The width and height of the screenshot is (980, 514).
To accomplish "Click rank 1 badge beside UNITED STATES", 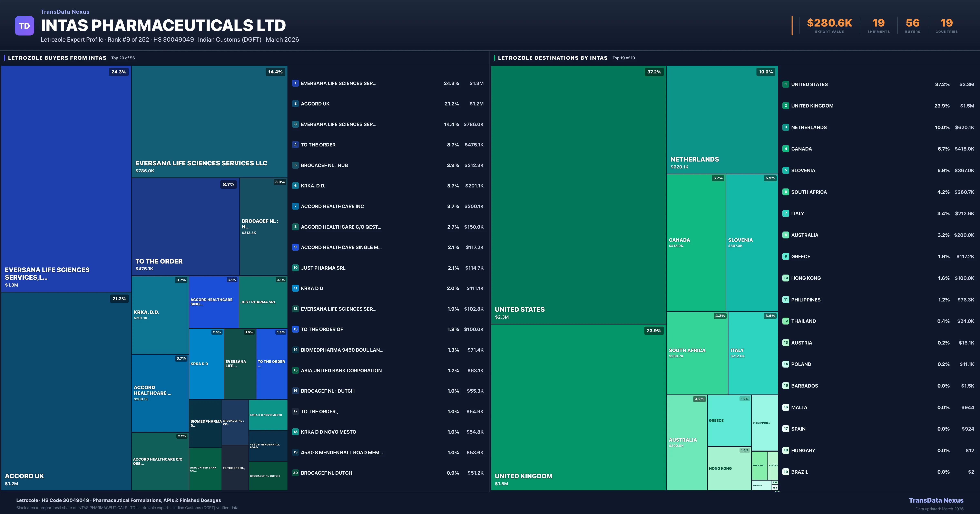I will click(x=786, y=84).
